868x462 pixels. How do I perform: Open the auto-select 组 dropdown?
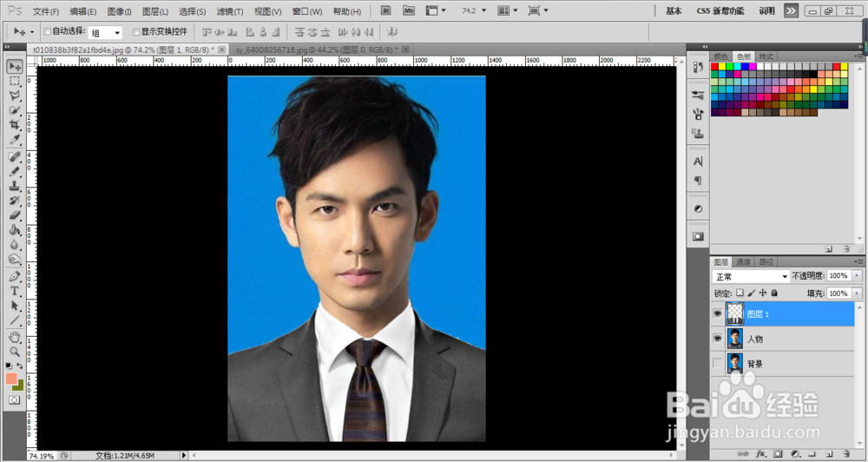105,33
